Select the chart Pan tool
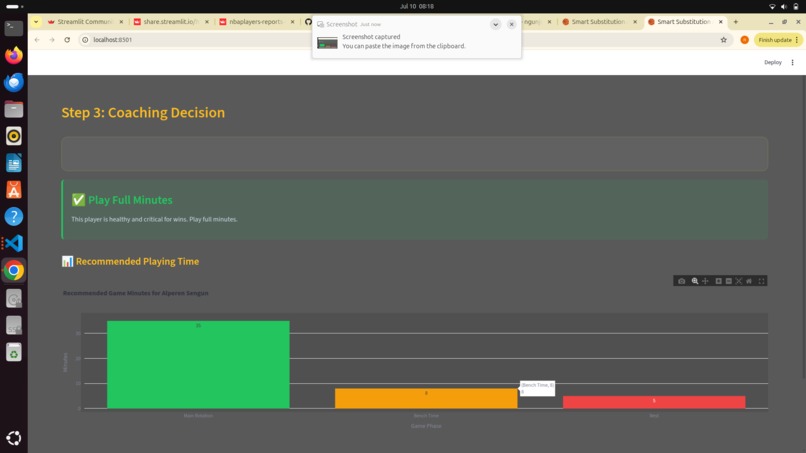 click(706, 281)
